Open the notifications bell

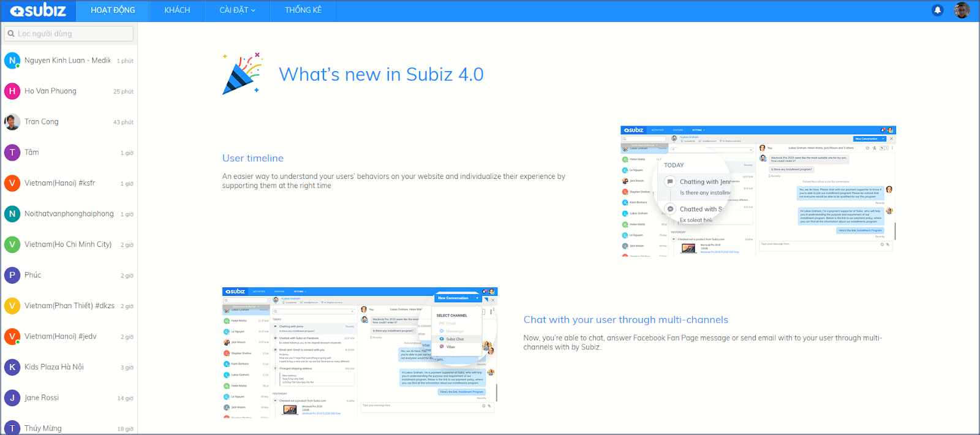click(x=937, y=10)
